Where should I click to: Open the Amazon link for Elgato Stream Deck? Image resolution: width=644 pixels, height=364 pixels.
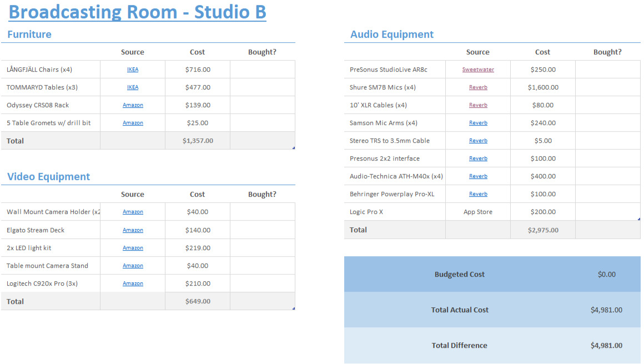[x=133, y=230]
